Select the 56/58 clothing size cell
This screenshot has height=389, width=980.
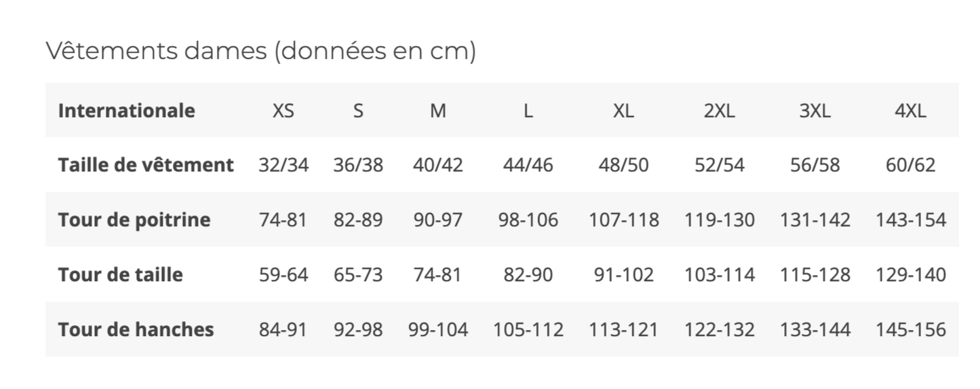[x=815, y=165]
